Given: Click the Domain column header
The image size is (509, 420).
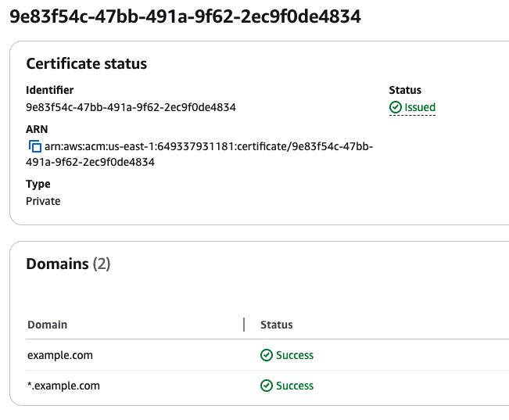Looking at the screenshot, I should (48, 325).
